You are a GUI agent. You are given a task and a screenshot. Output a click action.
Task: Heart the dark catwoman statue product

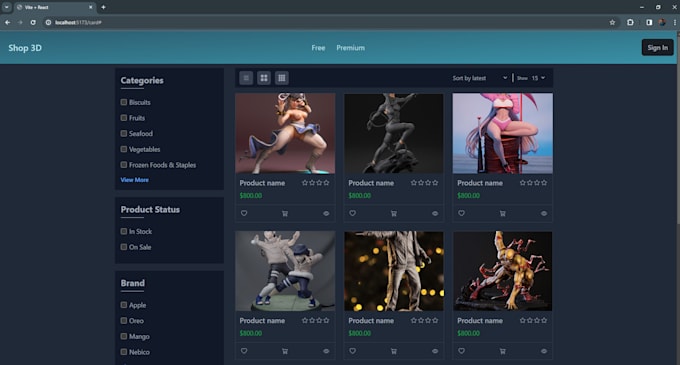coord(353,213)
